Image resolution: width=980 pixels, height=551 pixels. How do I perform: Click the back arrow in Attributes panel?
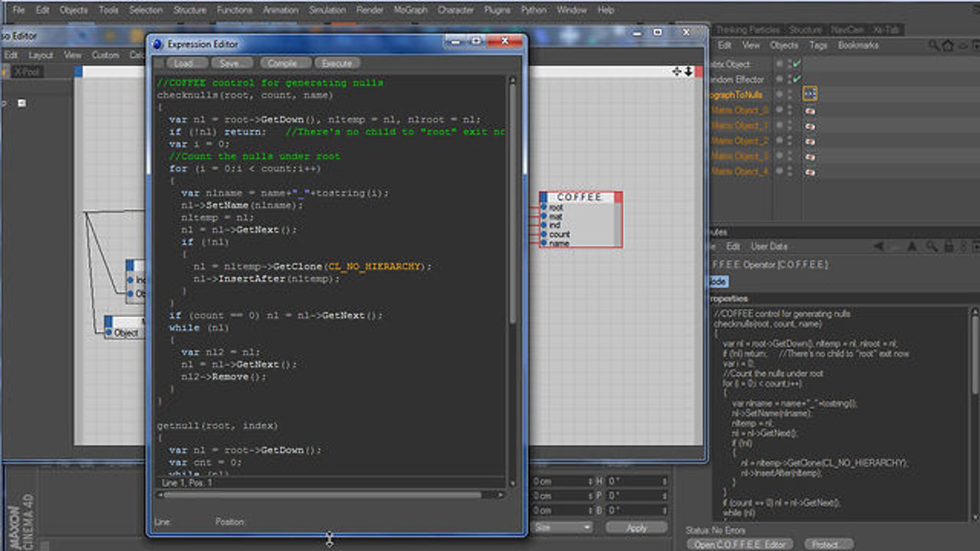tap(878, 246)
